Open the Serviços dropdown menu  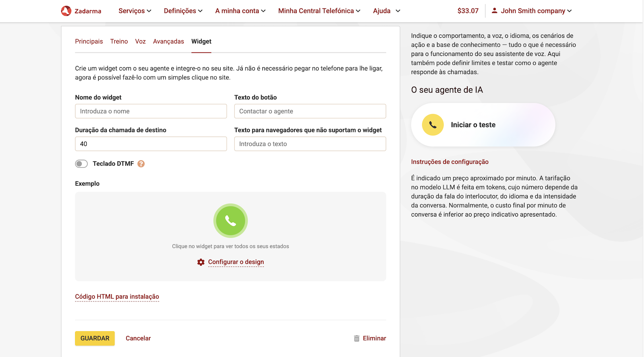(x=135, y=11)
